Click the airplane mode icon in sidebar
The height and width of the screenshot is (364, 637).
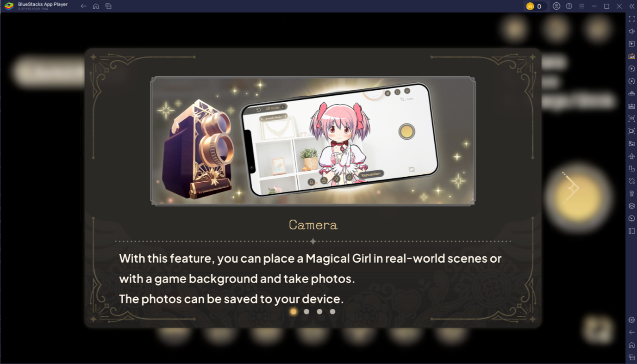coord(631,156)
